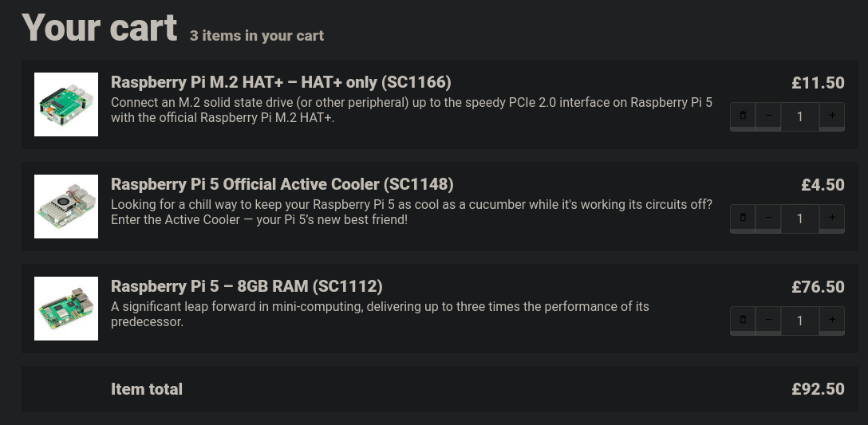The width and height of the screenshot is (868, 425).
Task: Add one more Raspberry Pi 5 8GB
Action: click(x=832, y=320)
